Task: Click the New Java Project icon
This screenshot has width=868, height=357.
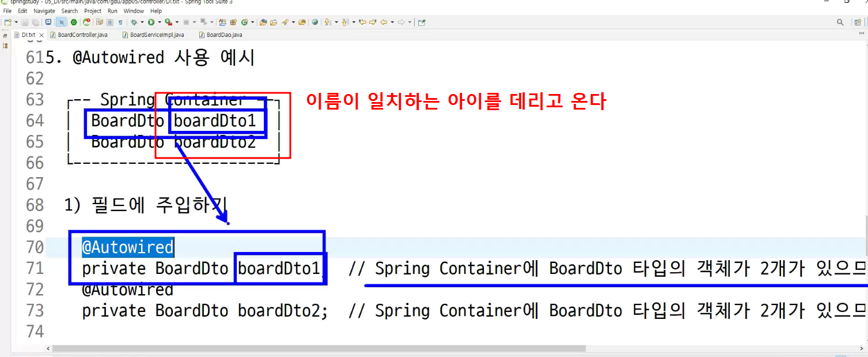Action: (x=222, y=22)
